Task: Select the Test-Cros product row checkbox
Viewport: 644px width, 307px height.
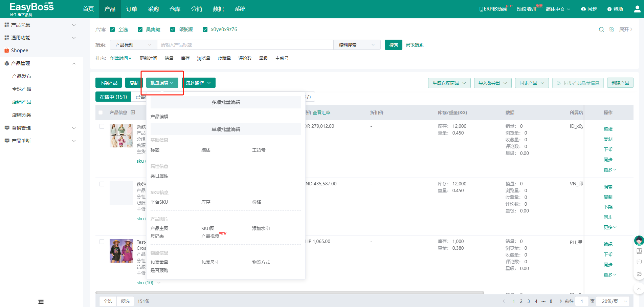Action: click(x=102, y=242)
